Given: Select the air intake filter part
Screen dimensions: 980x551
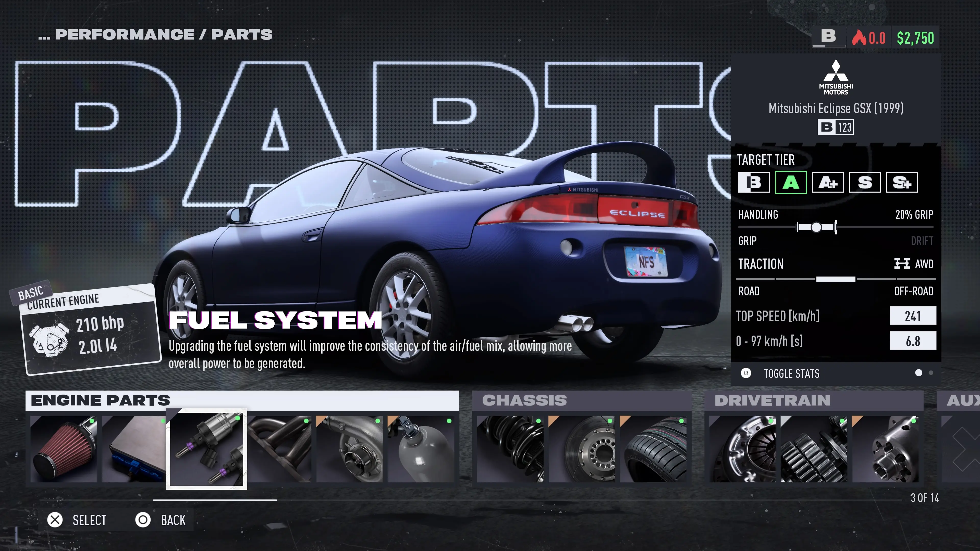Looking at the screenshot, I should (x=64, y=449).
